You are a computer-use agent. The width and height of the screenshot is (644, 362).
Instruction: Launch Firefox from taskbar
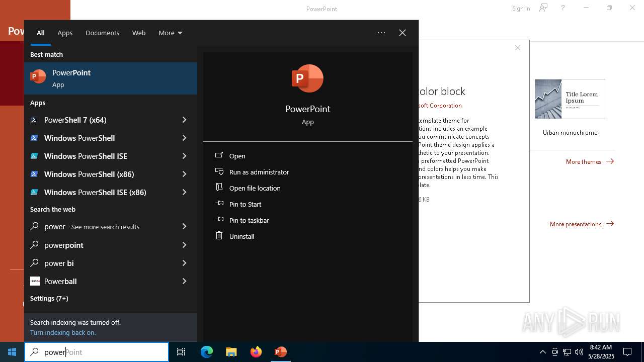coord(256,352)
